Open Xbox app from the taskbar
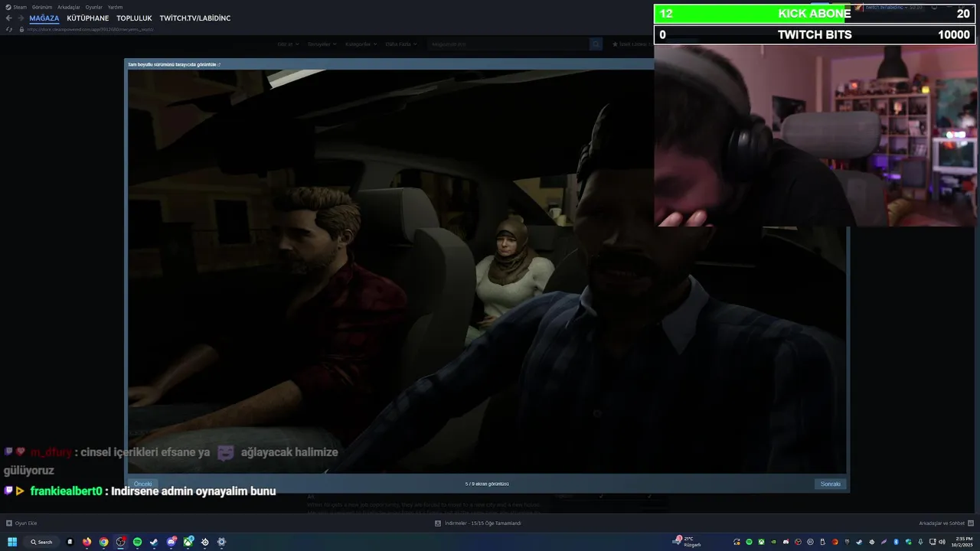The image size is (980, 551). (188, 542)
